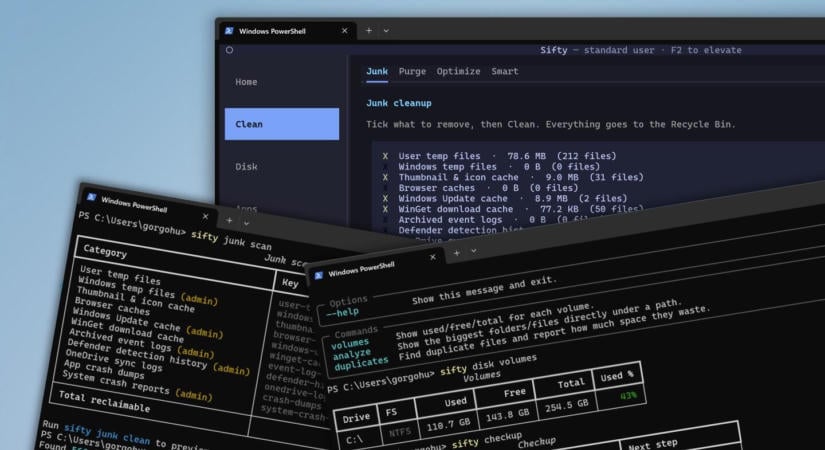Add new tab in junk scan window
This screenshot has width=825, height=450.
(229, 221)
